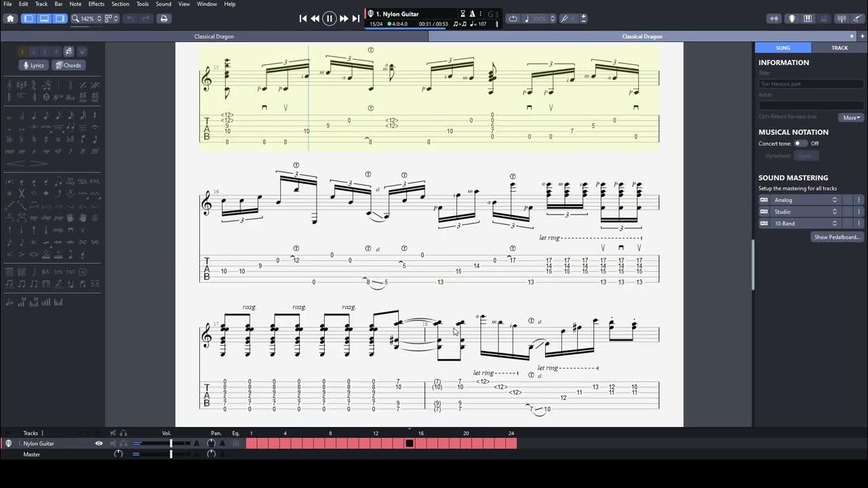Apply the fff dynamic marking

pos(95,151)
